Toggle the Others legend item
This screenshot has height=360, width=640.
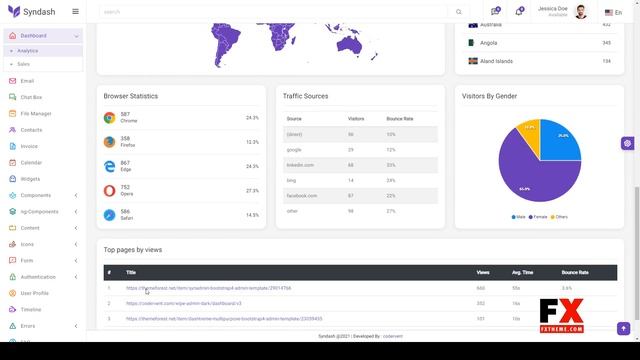coord(559,217)
